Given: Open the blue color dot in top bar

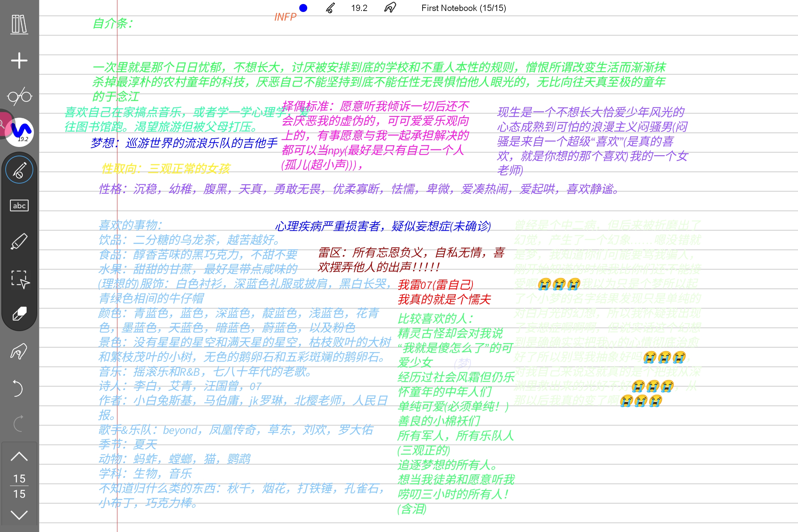Looking at the screenshot, I should point(303,8).
